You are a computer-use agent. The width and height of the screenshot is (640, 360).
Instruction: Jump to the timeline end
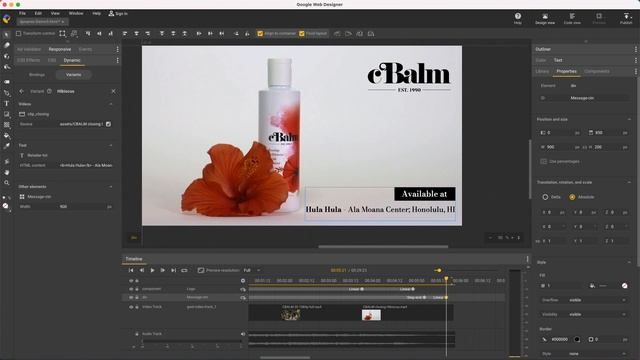coord(173,270)
